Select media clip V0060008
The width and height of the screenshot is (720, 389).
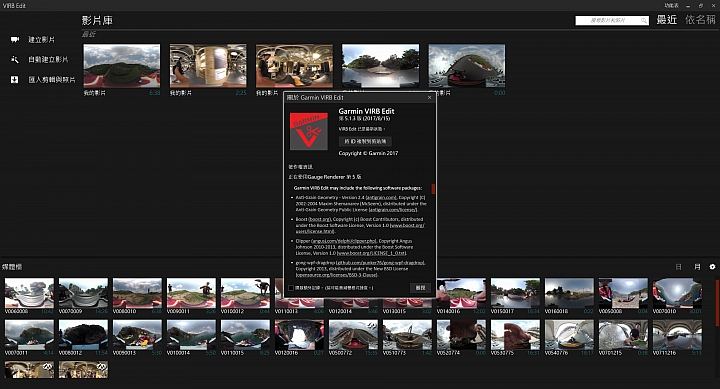click(29, 293)
